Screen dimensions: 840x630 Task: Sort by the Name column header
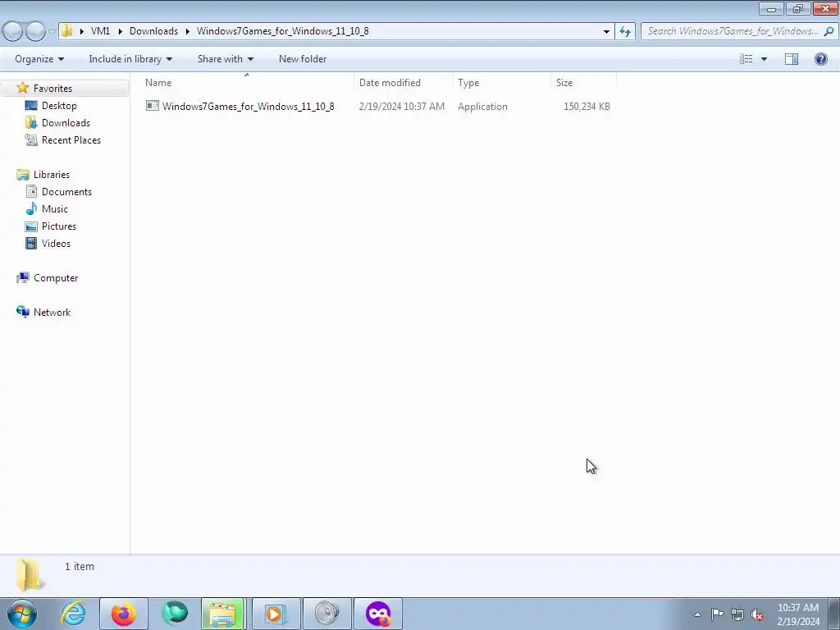247,83
